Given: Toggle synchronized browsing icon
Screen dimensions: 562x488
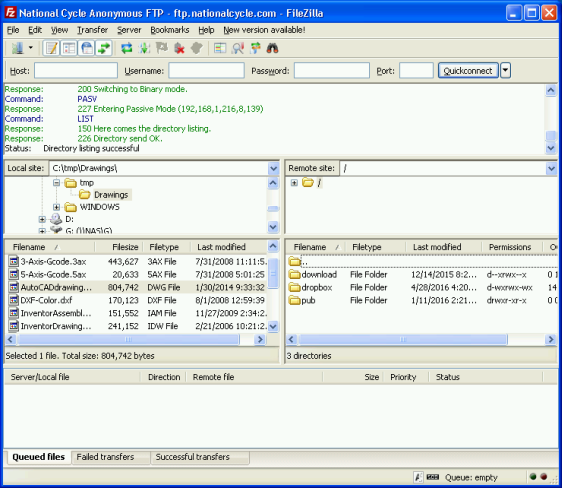Looking at the screenshot, I should [x=255, y=48].
